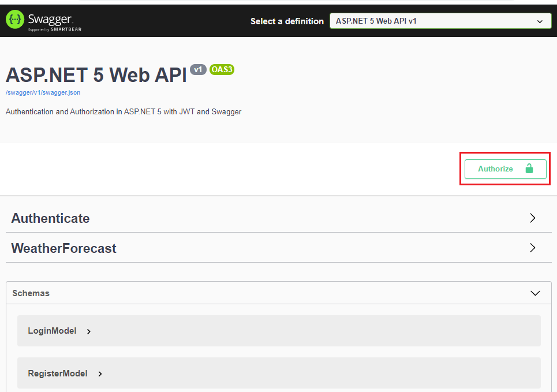Click the Swagger logo icon

coord(15,20)
